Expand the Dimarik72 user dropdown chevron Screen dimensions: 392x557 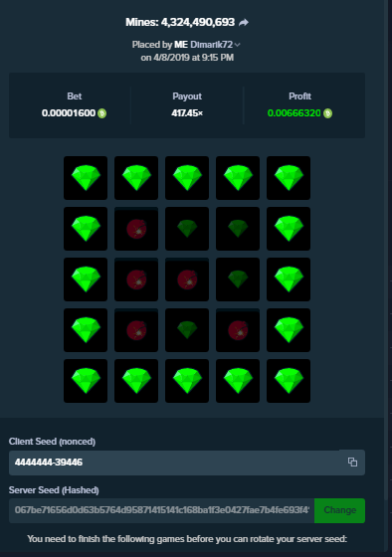pyautogui.click(x=238, y=45)
